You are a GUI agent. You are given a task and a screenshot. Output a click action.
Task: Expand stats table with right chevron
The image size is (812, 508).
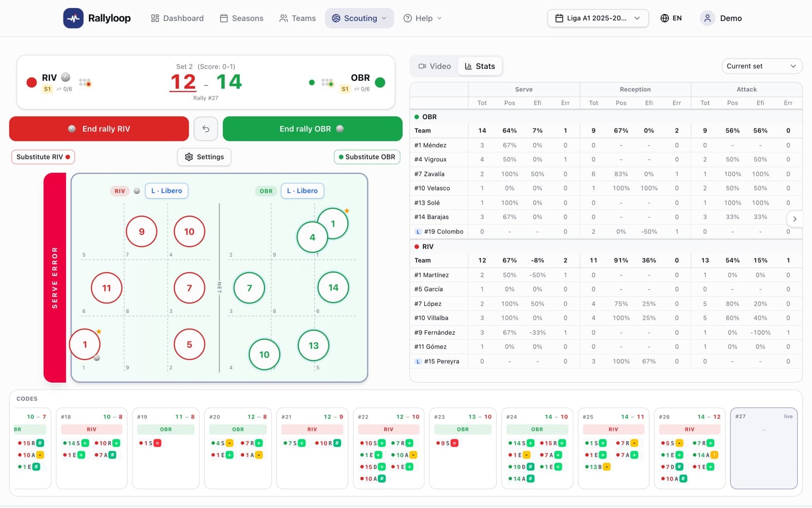pos(795,219)
